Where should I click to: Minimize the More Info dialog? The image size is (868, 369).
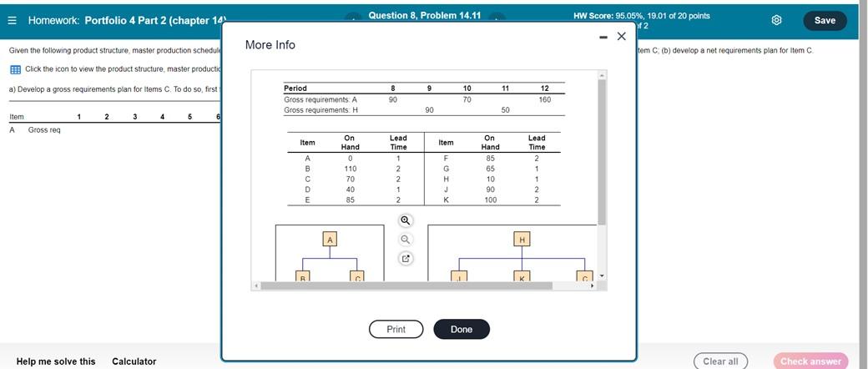pos(604,37)
